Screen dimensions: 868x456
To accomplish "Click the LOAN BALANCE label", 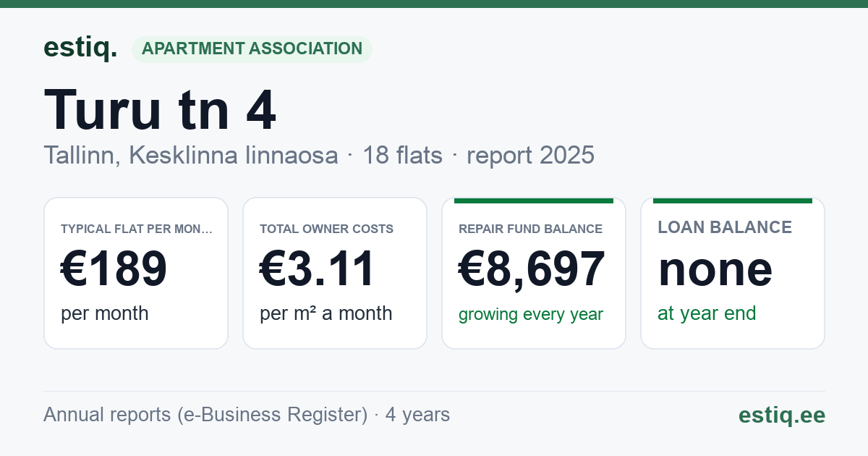I will (x=725, y=227).
